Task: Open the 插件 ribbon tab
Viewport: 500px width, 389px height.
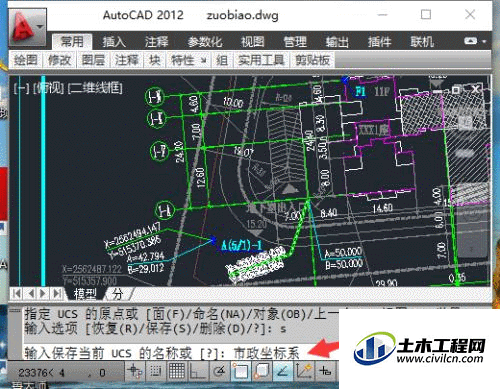Action: pos(379,42)
